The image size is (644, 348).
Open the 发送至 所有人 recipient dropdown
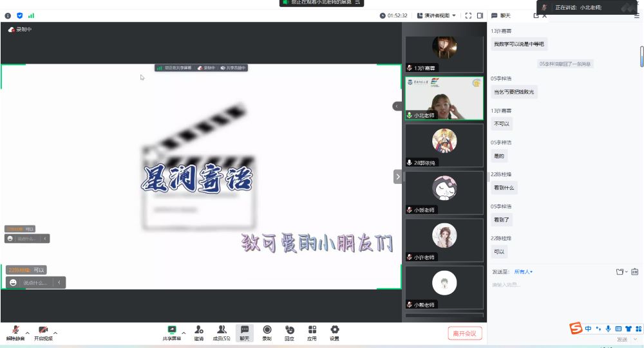(523, 272)
